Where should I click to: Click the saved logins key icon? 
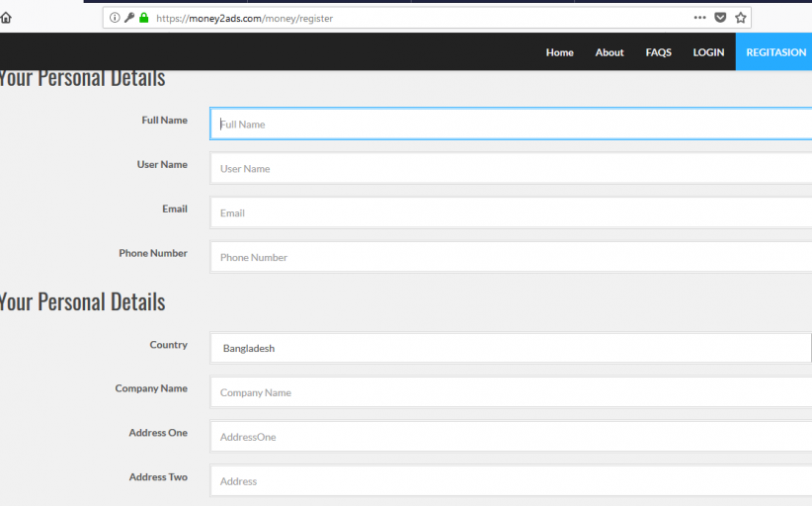(x=129, y=18)
